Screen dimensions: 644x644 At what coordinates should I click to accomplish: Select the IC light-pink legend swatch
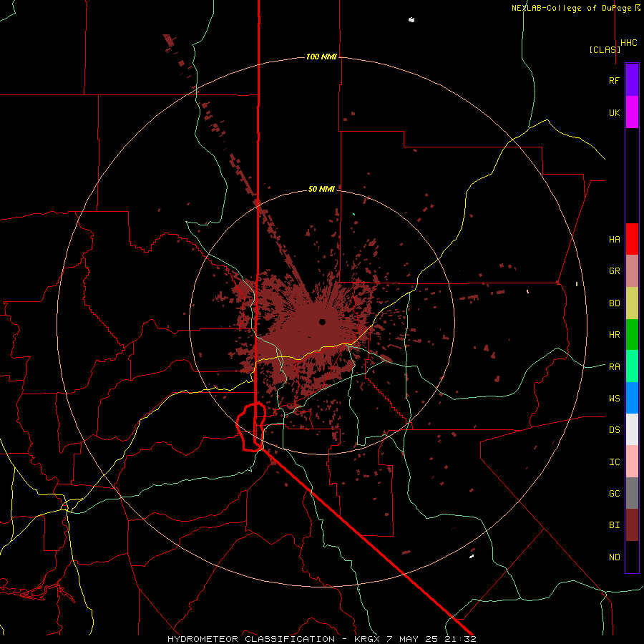[x=632, y=462]
